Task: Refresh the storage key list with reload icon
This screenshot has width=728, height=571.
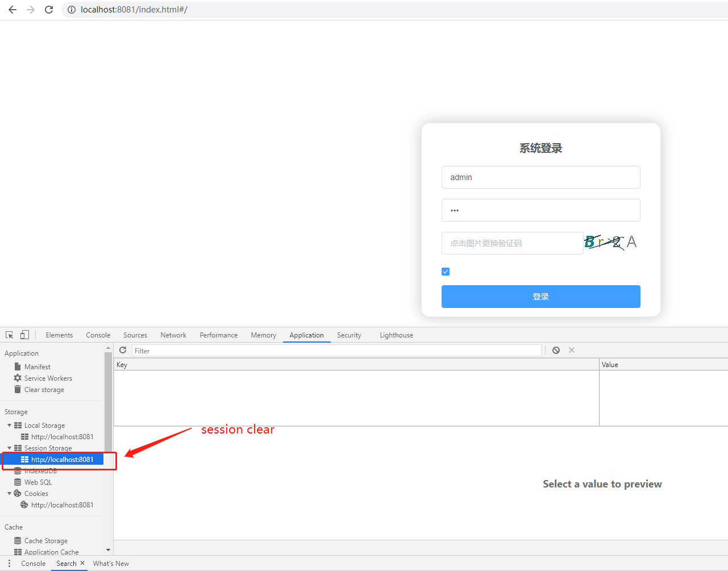Action: 123,350
